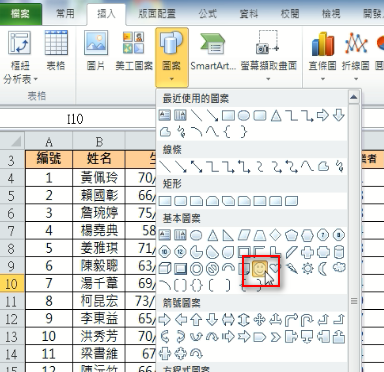The height and width of the screenshot is (372, 384).
Task: Click cell containing 梁書維
Action: [99, 354]
